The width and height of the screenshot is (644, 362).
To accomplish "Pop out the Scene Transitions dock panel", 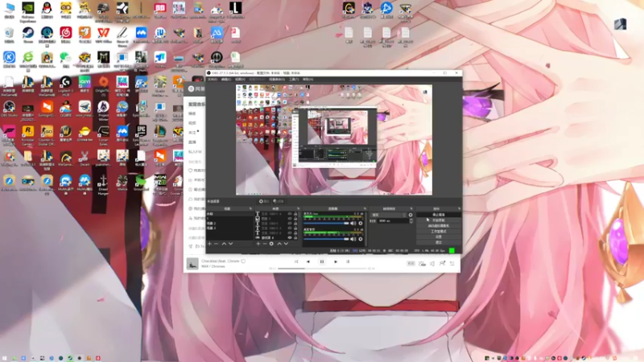I will 411,208.
